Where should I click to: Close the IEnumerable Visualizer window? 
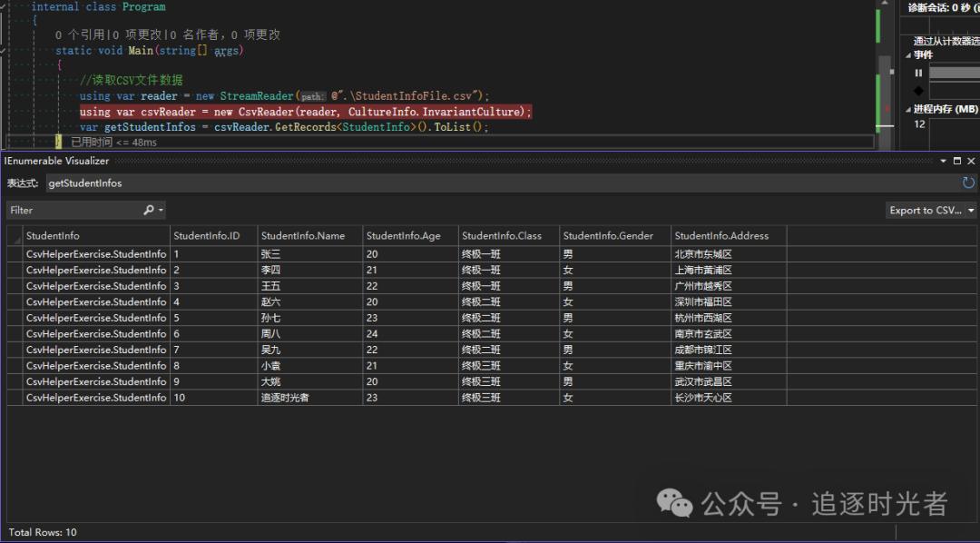[x=971, y=161]
